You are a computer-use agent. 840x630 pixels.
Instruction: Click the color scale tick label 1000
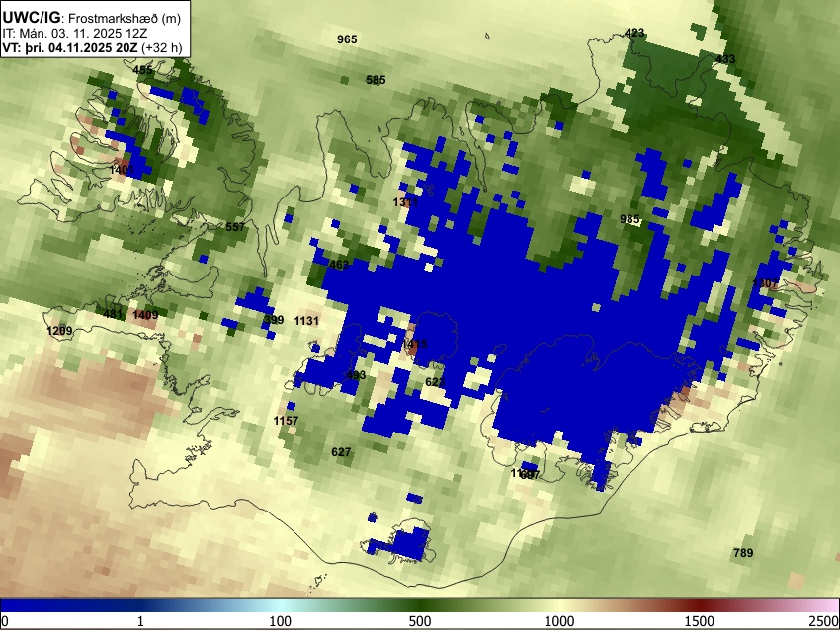pos(559,621)
